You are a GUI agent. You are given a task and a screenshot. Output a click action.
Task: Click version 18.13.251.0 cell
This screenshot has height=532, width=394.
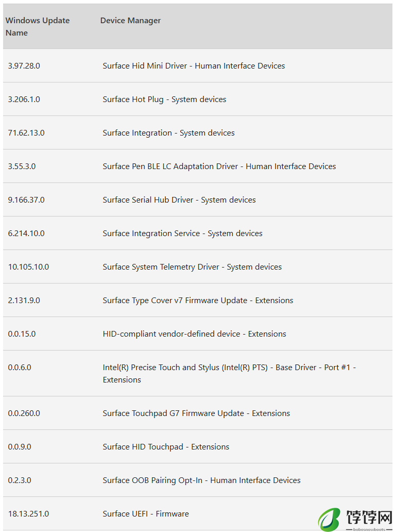(x=28, y=513)
